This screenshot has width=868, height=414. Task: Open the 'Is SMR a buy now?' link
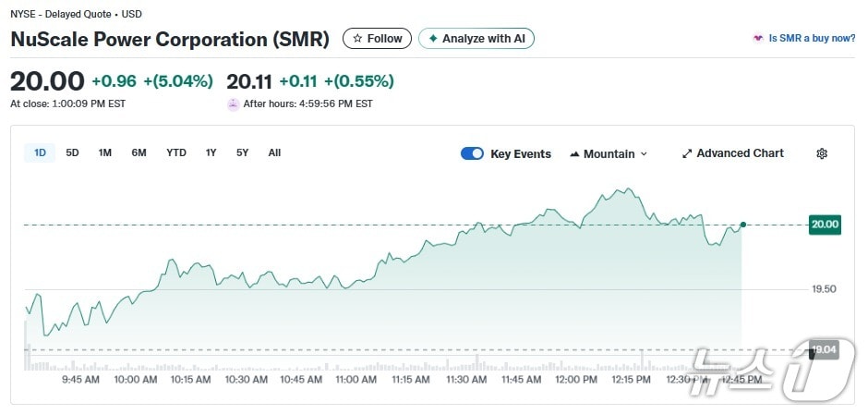pyautogui.click(x=812, y=39)
